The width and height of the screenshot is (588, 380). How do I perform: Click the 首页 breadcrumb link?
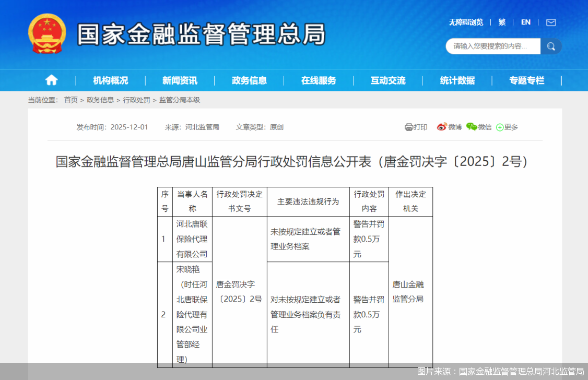click(x=70, y=100)
